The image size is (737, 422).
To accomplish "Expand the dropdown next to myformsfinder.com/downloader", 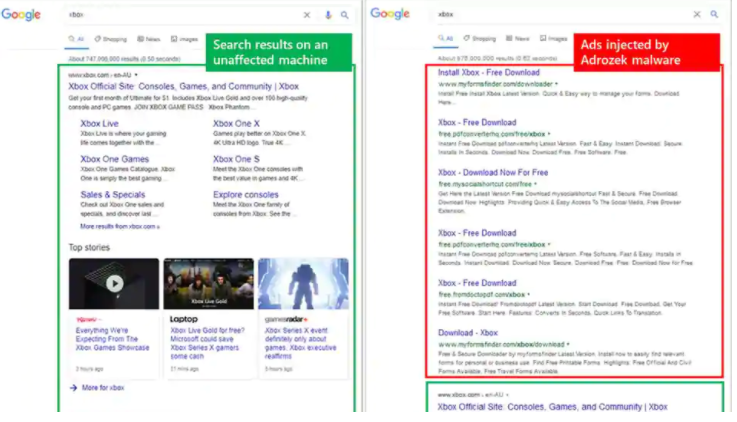I will [x=557, y=84].
